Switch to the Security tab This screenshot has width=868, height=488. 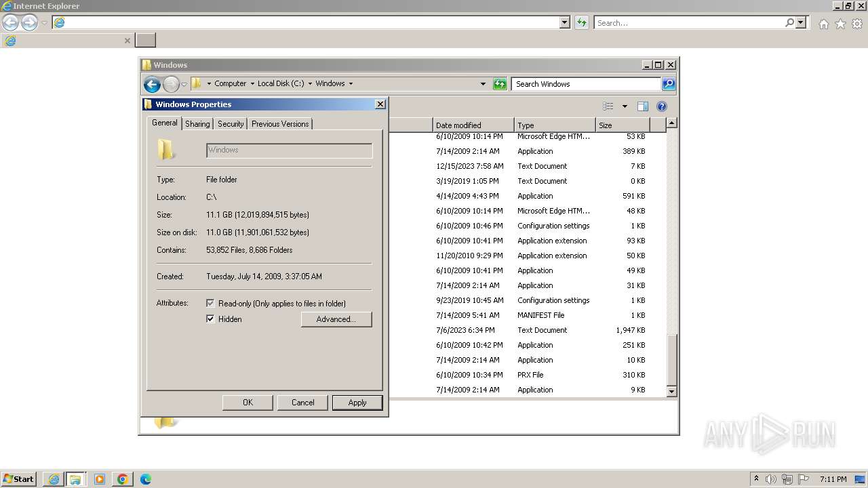tap(231, 124)
